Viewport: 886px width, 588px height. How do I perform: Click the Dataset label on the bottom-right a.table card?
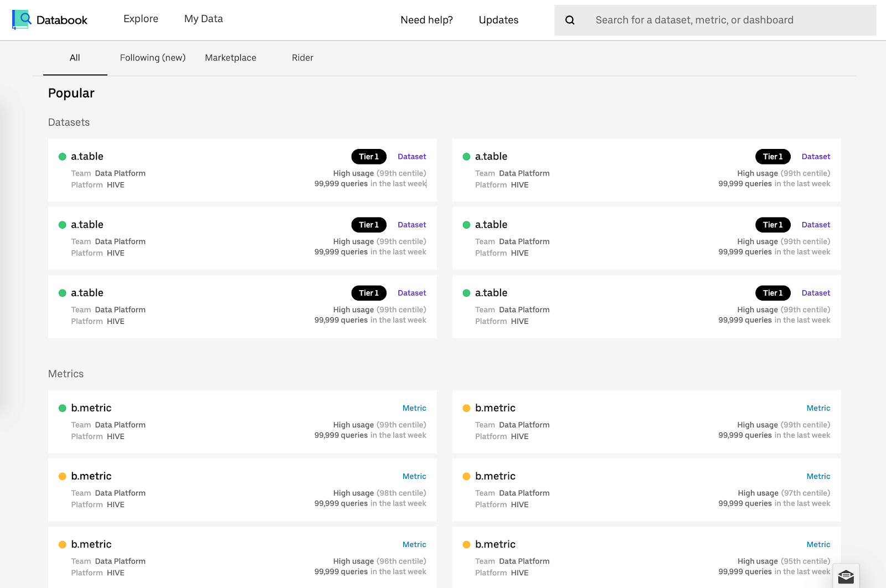(816, 293)
